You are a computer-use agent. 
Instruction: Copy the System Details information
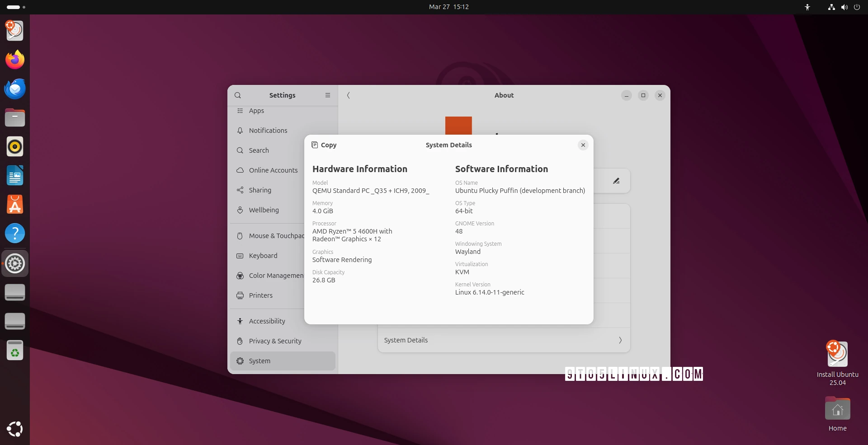pos(323,145)
